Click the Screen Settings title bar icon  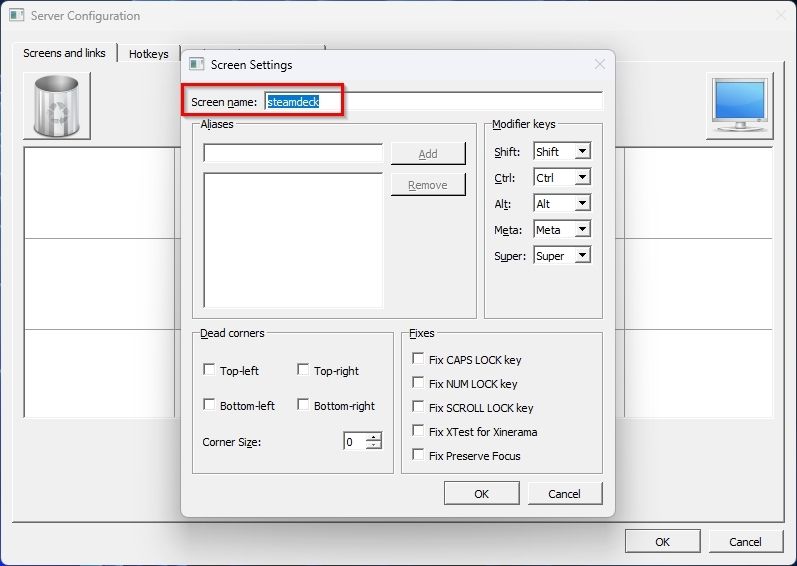click(x=197, y=65)
